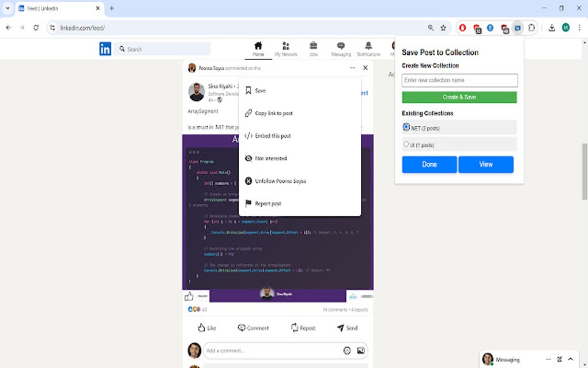The height and width of the screenshot is (368, 588).
Task: Select Not interested in the post menu
Action: [270, 158]
